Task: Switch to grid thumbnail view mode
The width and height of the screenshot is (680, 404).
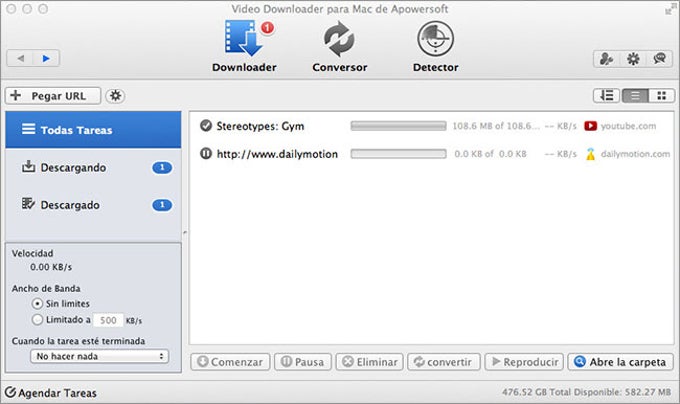Action: tap(661, 96)
